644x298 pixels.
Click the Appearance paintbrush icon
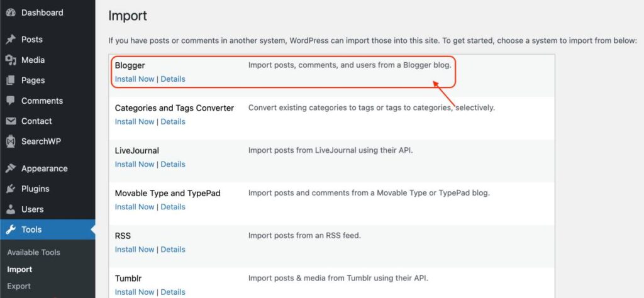pyautogui.click(x=11, y=168)
